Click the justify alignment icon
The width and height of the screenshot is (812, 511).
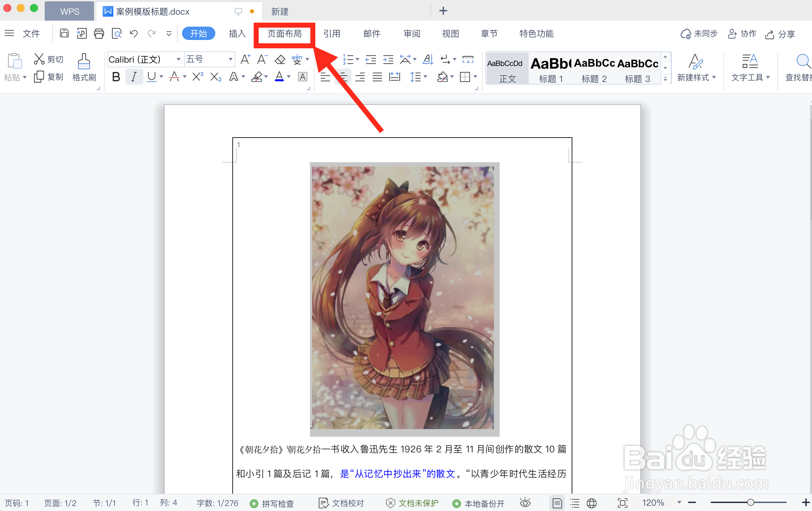(x=377, y=77)
